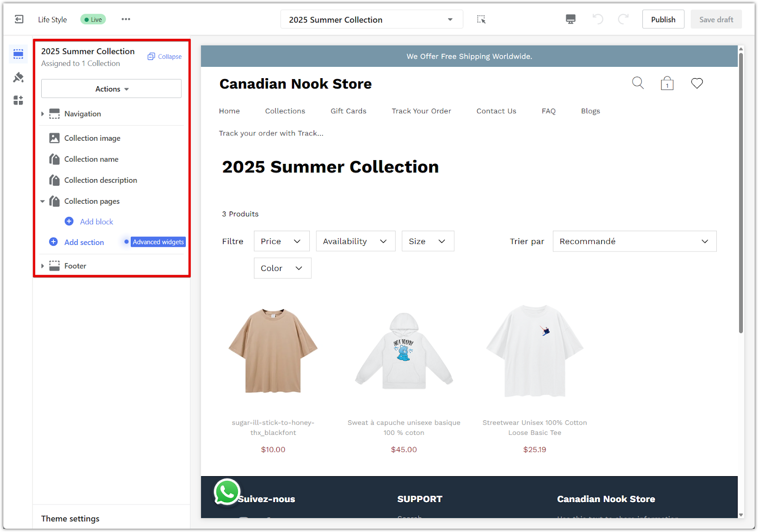The height and width of the screenshot is (532, 758).
Task: Activate the inspector selection tool icon
Action: (481, 19)
